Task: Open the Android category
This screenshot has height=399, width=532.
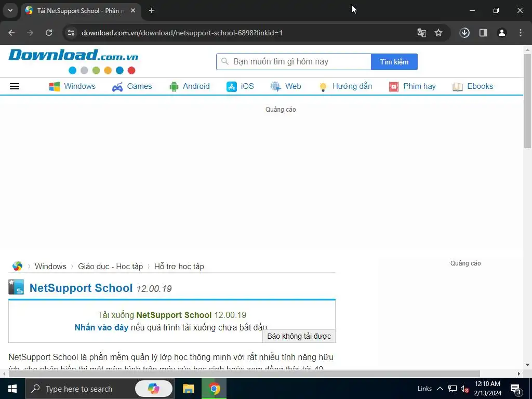Action: tap(189, 86)
